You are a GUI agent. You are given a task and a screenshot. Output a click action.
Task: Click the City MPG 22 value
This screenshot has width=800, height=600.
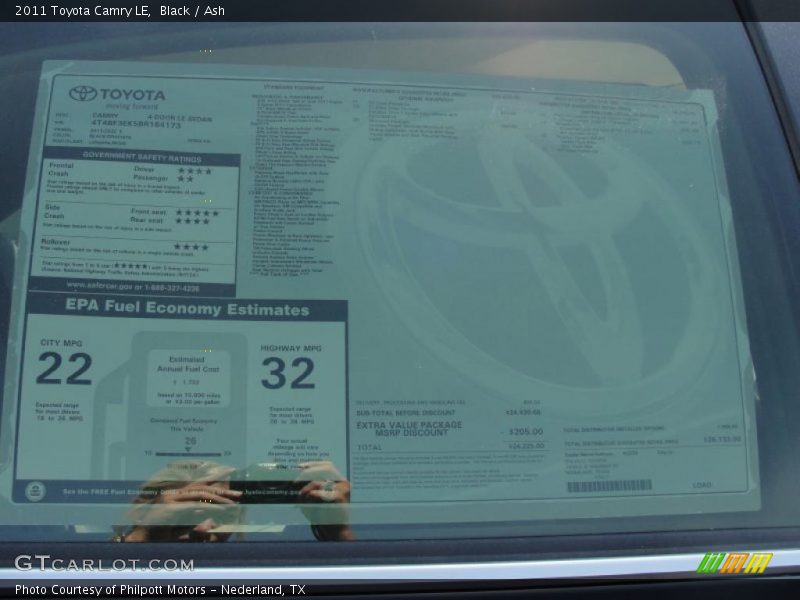coord(64,370)
